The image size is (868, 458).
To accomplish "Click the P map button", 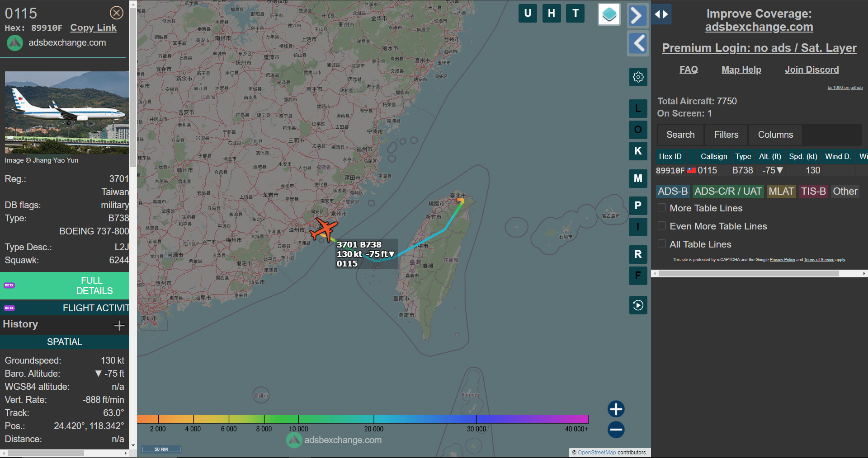I will 638,206.
